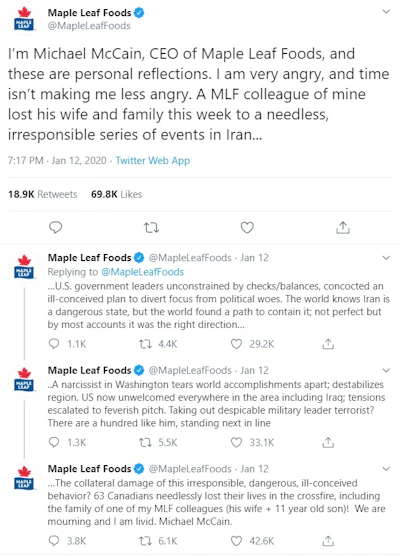Follow the @MapleLeafFoods 'Replying to' link

(x=143, y=272)
